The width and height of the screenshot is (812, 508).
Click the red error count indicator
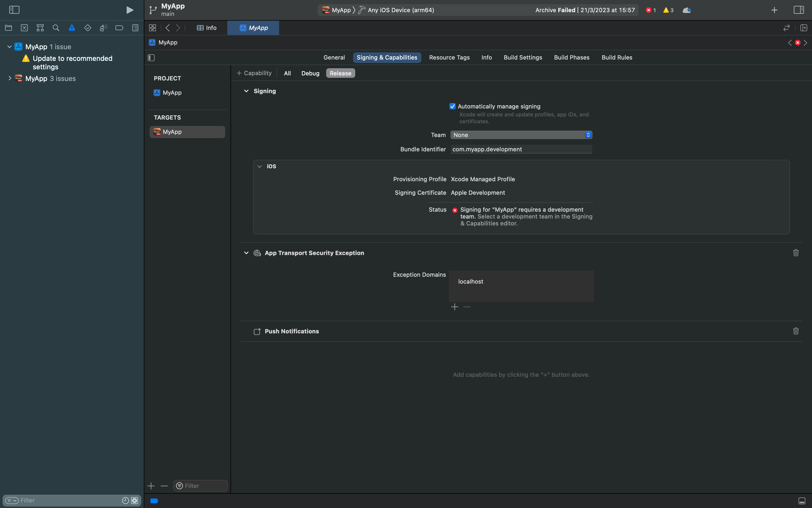pyautogui.click(x=650, y=10)
